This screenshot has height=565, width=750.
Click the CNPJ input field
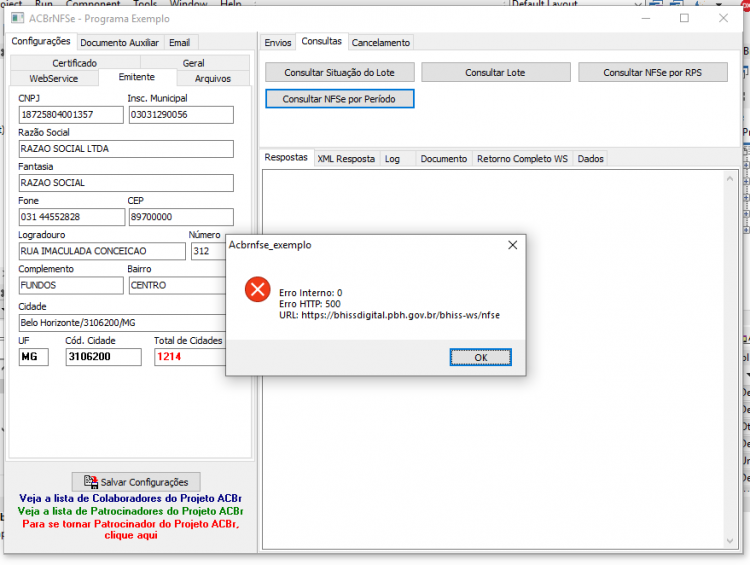71,115
